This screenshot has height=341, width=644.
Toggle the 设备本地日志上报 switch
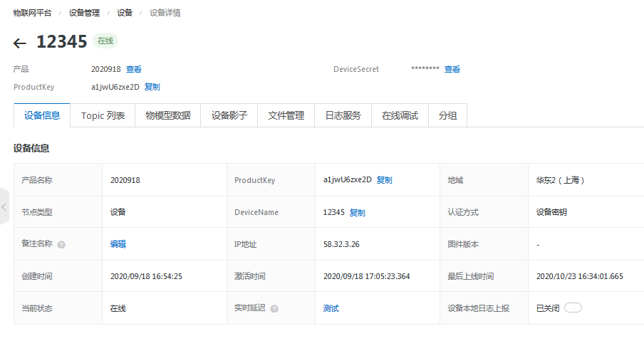pyautogui.click(x=573, y=308)
